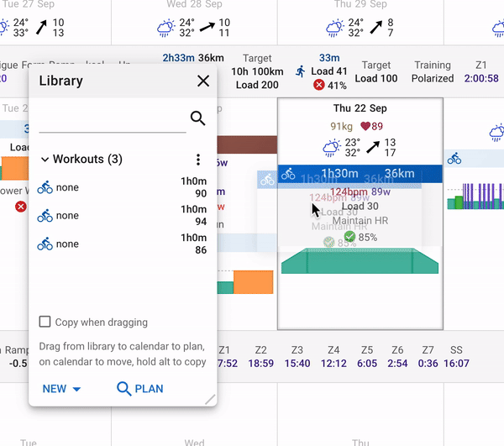Open the 1h30m 36km ride on Thu 22 Sep
The height and width of the screenshot is (446, 504).
[x=360, y=174]
